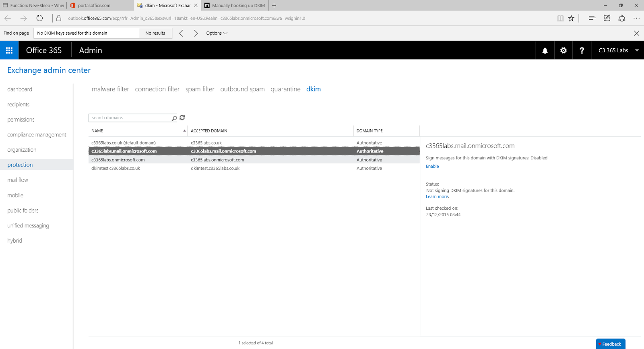Open the Edge More actions ellipsis
The image size is (644, 349).
(636, 18)
